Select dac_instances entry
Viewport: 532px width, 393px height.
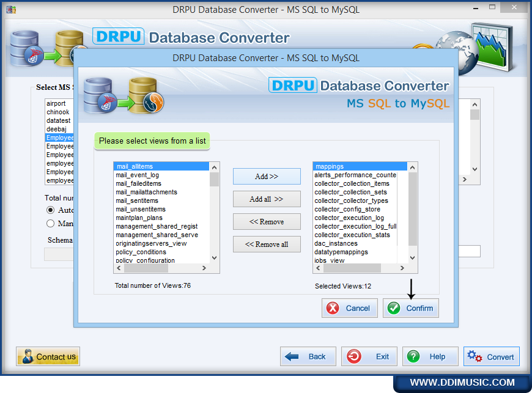tap(355, 243)
